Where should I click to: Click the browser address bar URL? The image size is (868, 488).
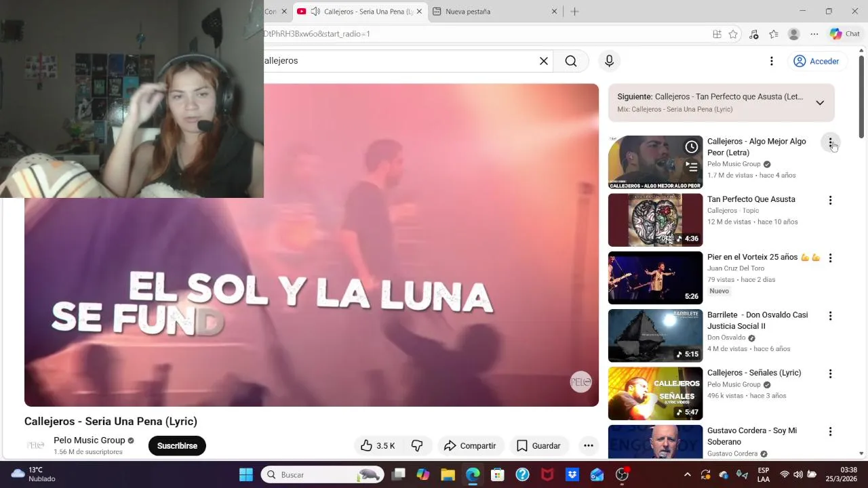pos(317,34)
